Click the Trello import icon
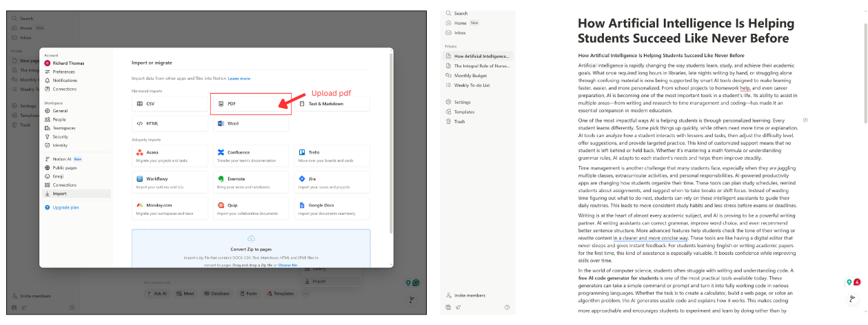Screen dimensions: 868x325 pos(302,152)
